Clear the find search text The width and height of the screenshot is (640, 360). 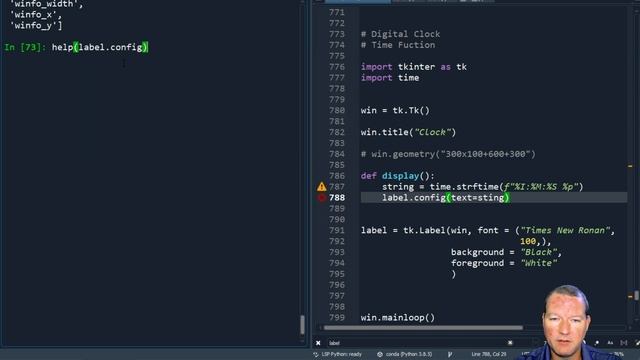(510, 343)
